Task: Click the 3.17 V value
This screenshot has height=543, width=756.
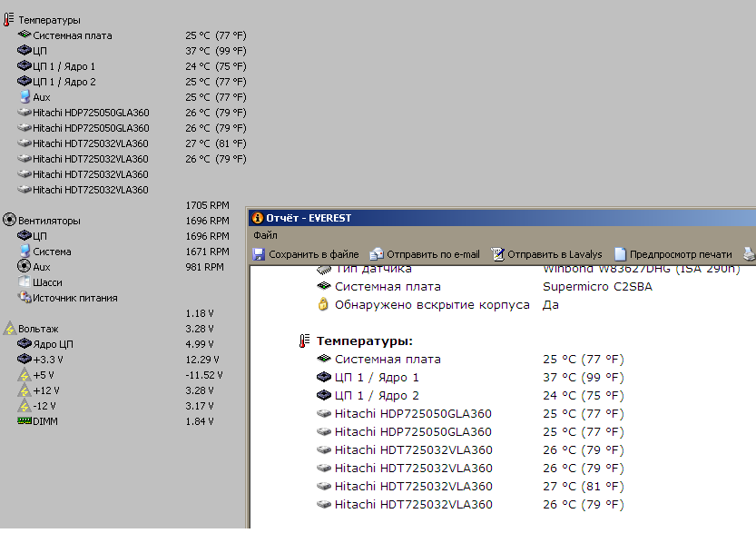Action: pos(200,406)
